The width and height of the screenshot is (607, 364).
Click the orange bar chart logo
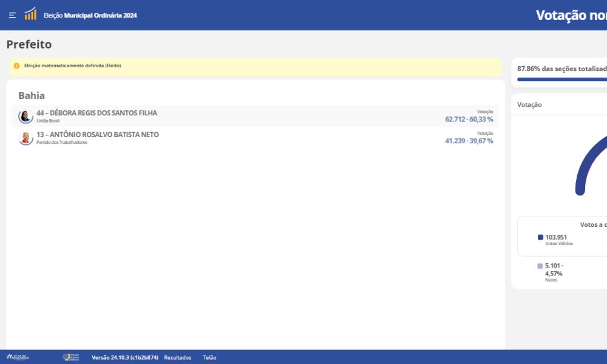(x=30, y=14)
